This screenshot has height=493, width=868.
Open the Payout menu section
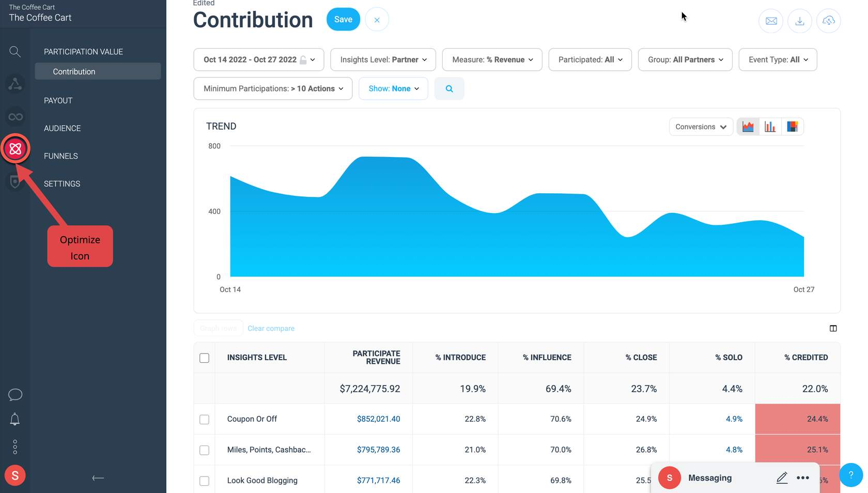click(x=58, y=101)
